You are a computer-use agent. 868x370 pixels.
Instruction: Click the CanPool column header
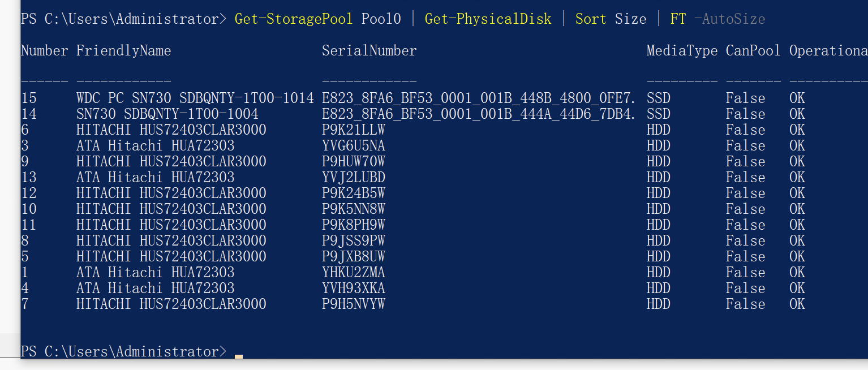tap(753, 51)
